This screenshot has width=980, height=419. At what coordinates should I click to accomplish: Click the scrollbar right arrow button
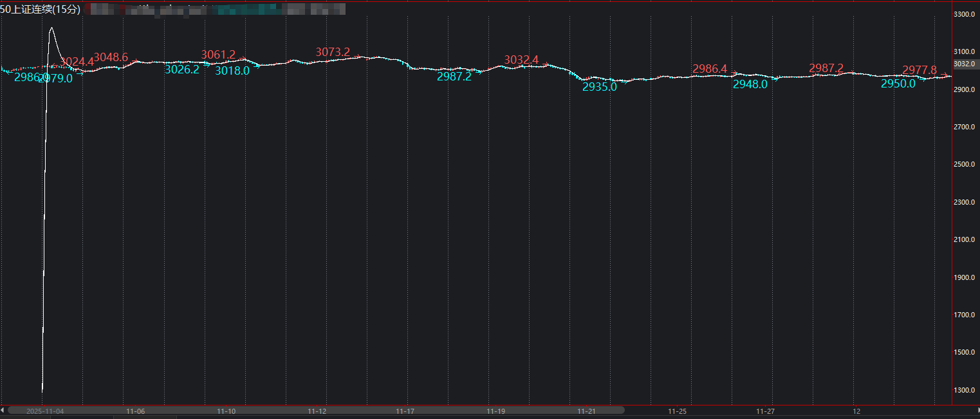pyautogui.click(x=975, y=409)
